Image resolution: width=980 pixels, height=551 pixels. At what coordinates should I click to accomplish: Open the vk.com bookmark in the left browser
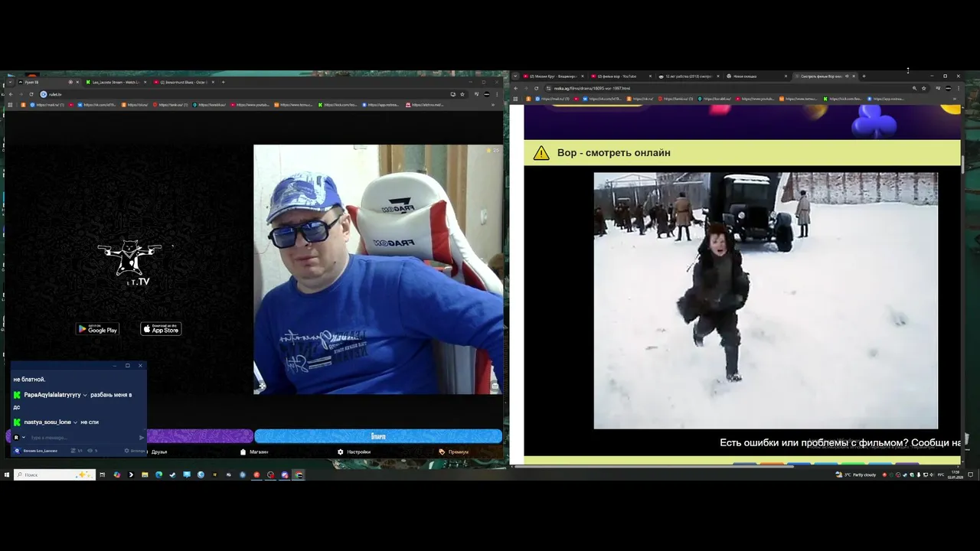(96, 105)
